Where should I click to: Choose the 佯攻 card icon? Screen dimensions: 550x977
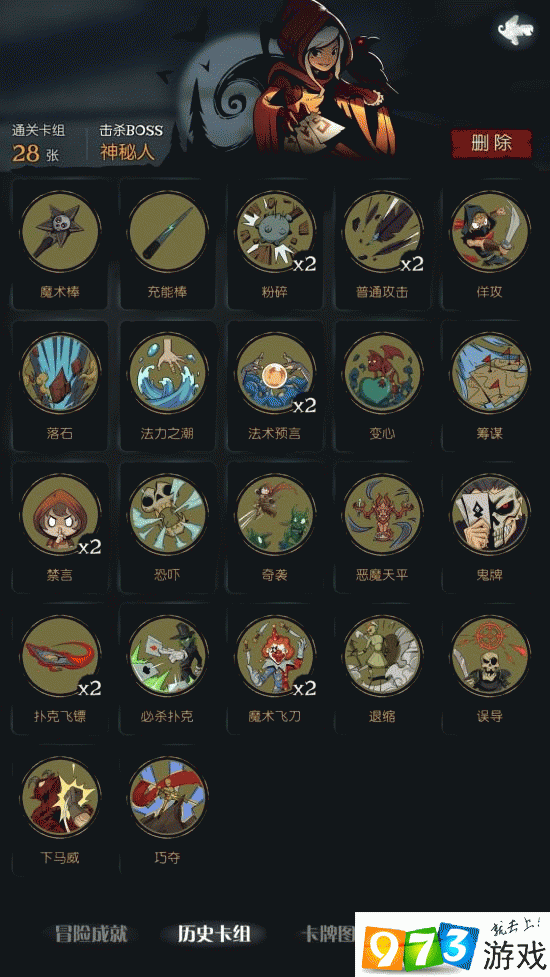click(490, 232)
